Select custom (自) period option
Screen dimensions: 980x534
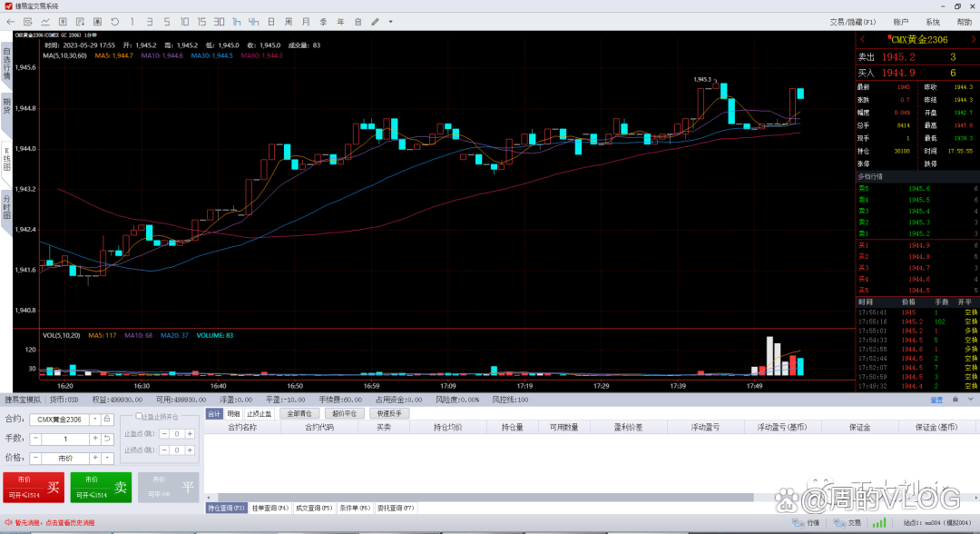358,22
